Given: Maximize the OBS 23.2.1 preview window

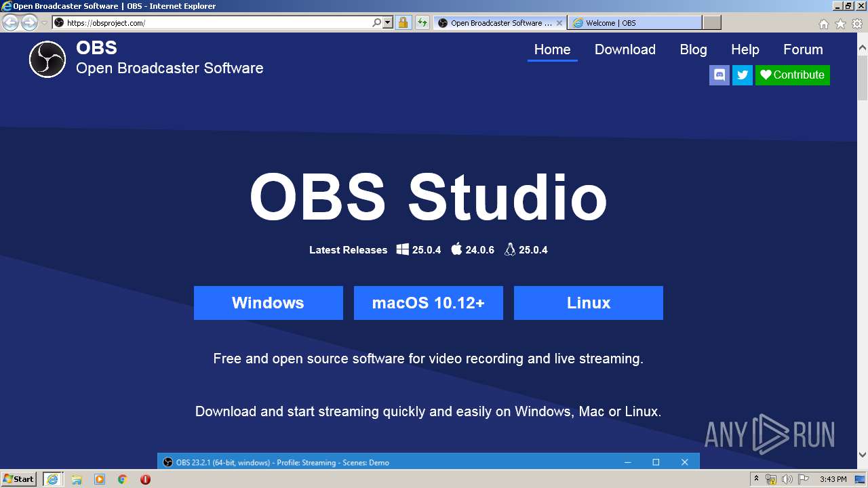Looking at the screenshot, I should [x=656, y=462].
